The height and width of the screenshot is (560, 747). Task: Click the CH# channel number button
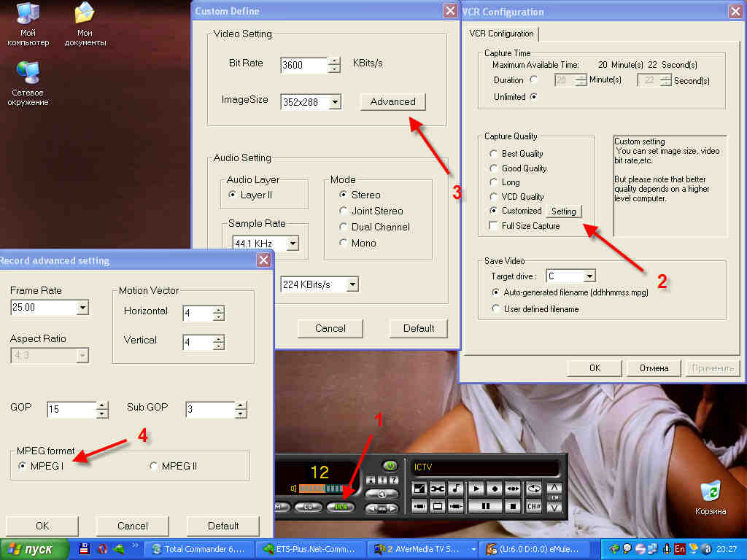tap(533, 506)
